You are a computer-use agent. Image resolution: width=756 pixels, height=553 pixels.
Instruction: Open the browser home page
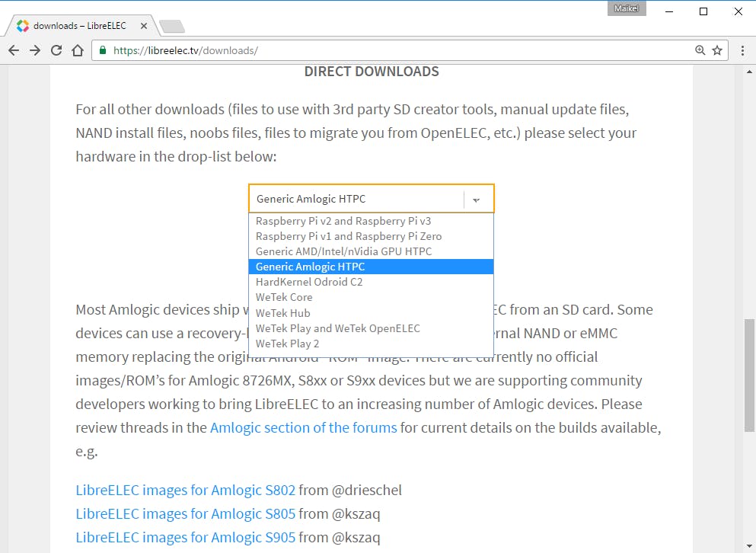click(x=78, y=50)
